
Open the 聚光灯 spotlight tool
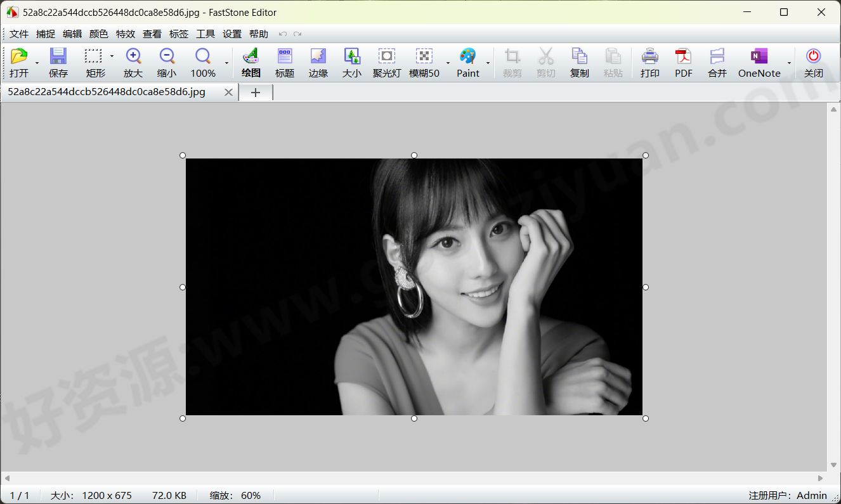(386, 61)
